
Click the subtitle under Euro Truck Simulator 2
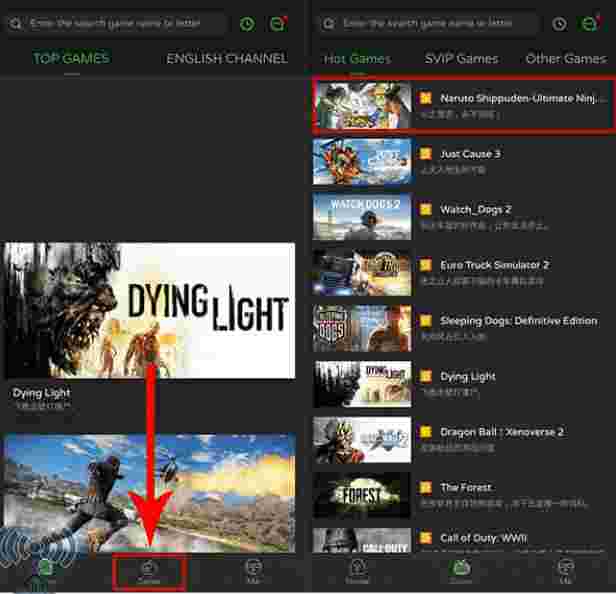coord(482,281)
